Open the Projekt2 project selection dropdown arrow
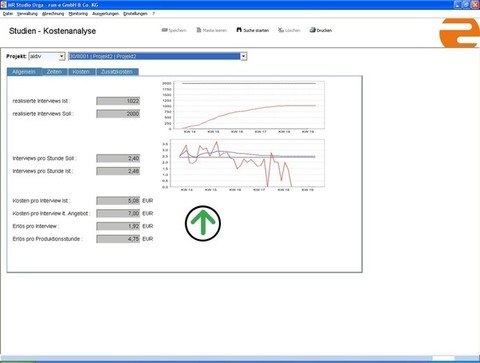This screenshot has width=480, height=363. [x=244, y=56]
